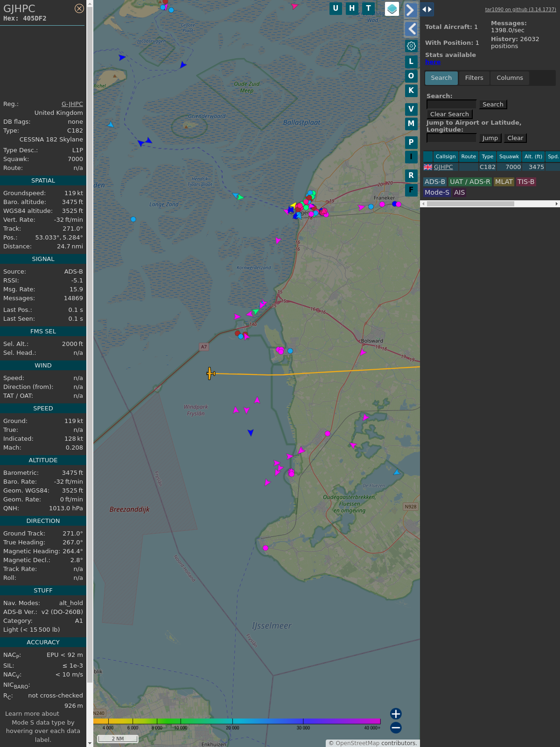The image size is (560, 747).
Task: Click the A7 road label on map
Action: [204, 347]
